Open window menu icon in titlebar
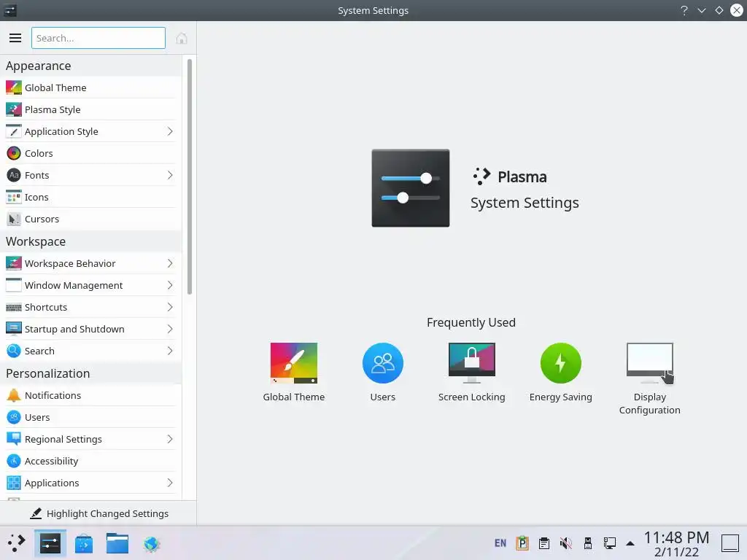Image resolution: width=747 pixels, height=560 pixels. point(10,10)
